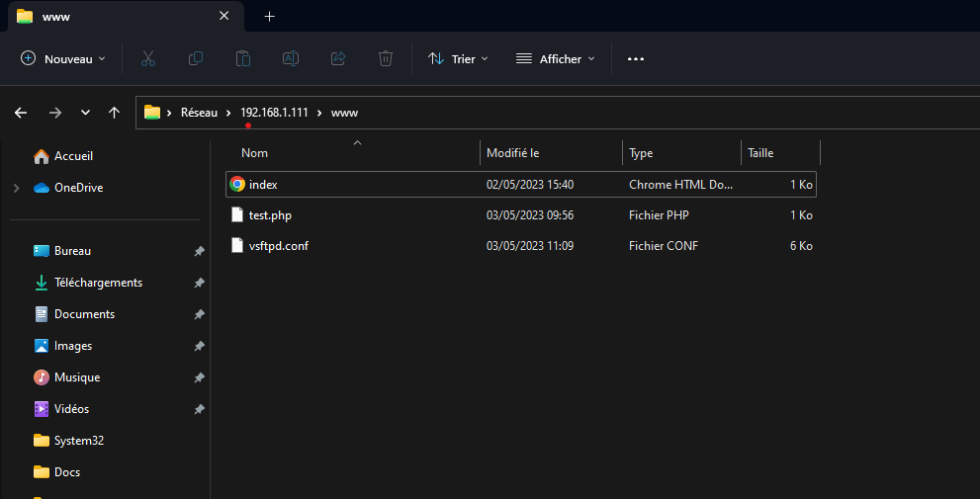980x499 pixels.
Task: Click 192.168.1.111 in the breadcrumb
Action: click(274, 113)
